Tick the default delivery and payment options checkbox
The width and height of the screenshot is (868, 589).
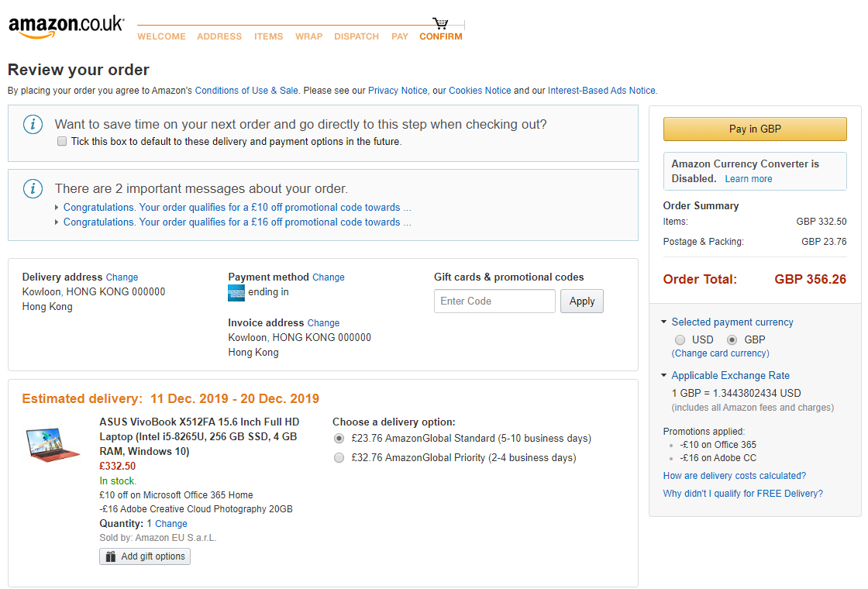pyautogui.click(x=62, y=142)
